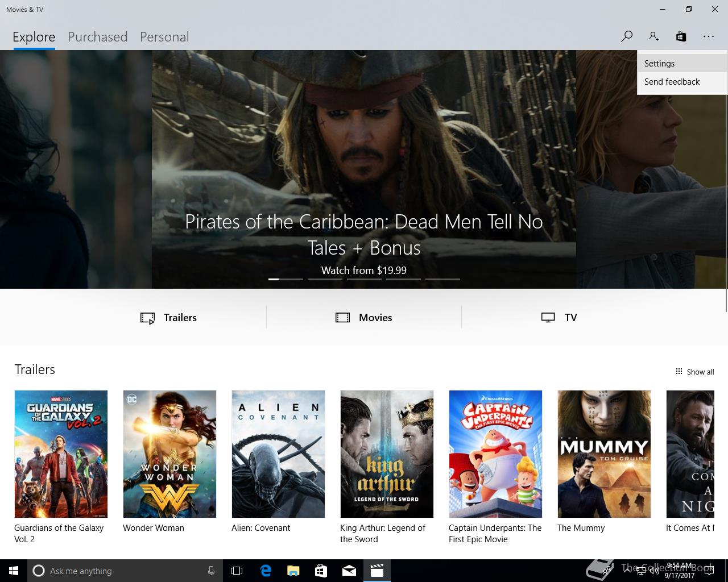Click the Pirates of the Caribbean banner title

[364, 234]
